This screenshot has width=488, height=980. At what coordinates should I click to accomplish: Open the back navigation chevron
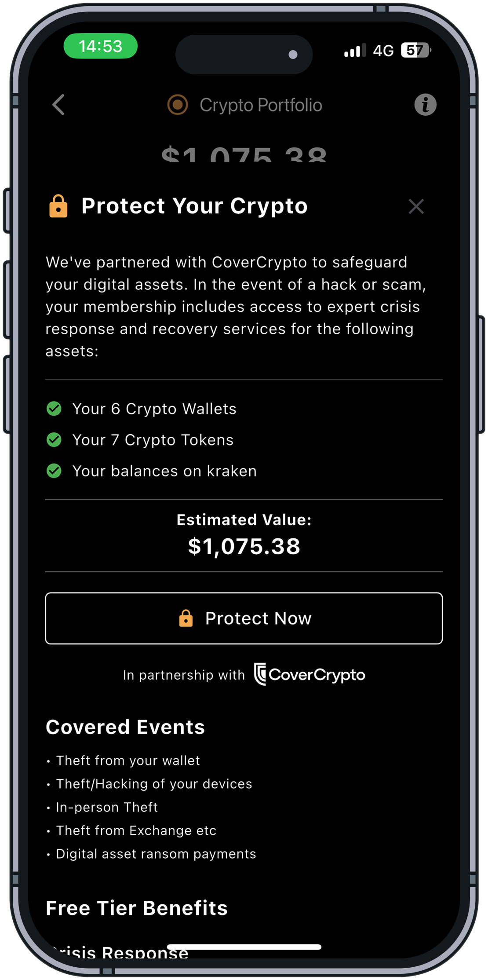point(58,105)
